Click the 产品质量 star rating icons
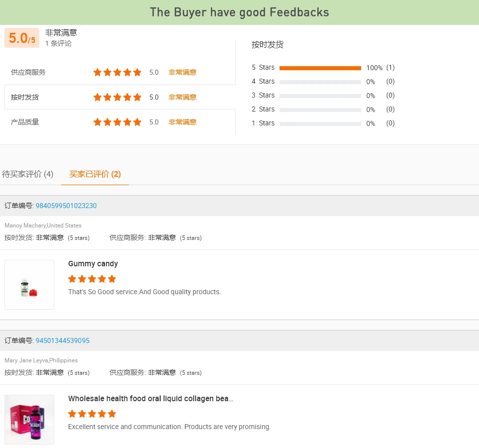 (x=117, y=122)
